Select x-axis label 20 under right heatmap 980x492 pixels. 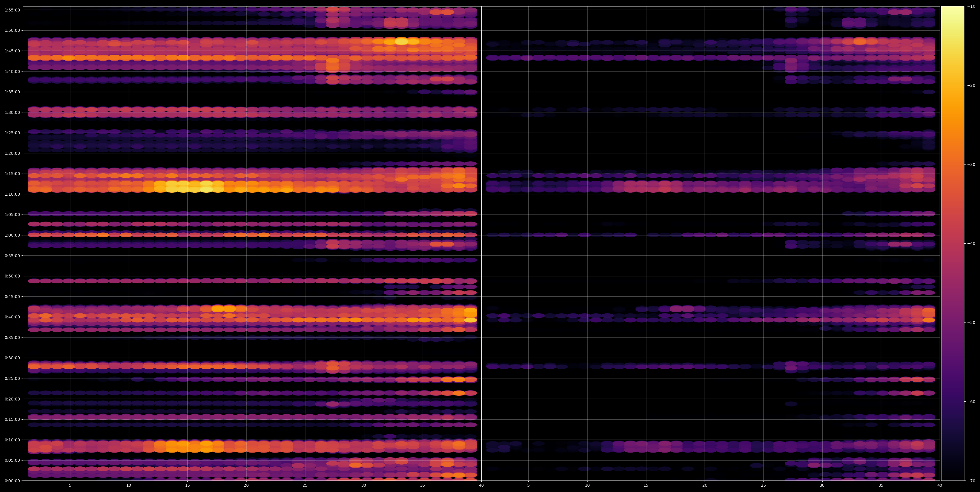coord(705,486)
